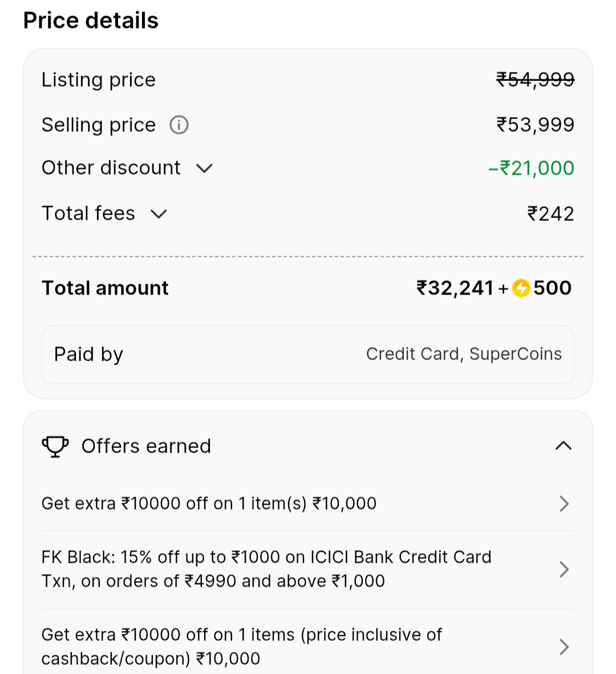The image size is (616, 674).
Task: Open the first ₹10000 off offer arrow
Action: pos(564,503)
